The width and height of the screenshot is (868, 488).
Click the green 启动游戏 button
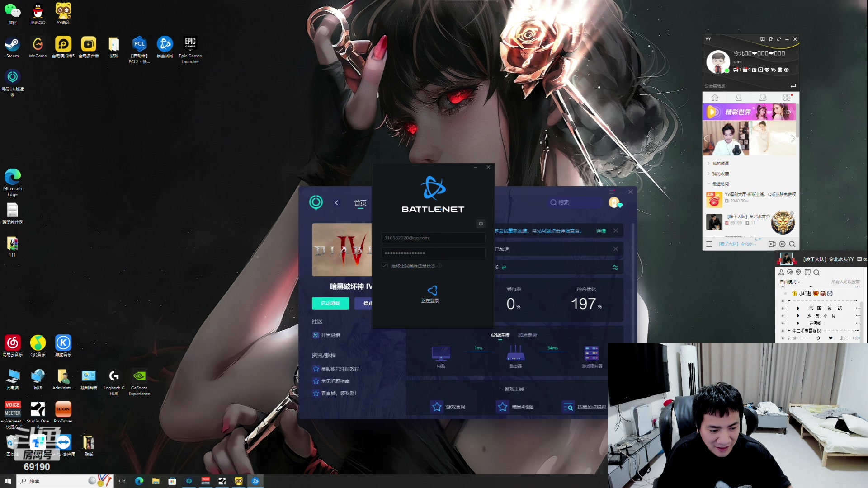330,303
